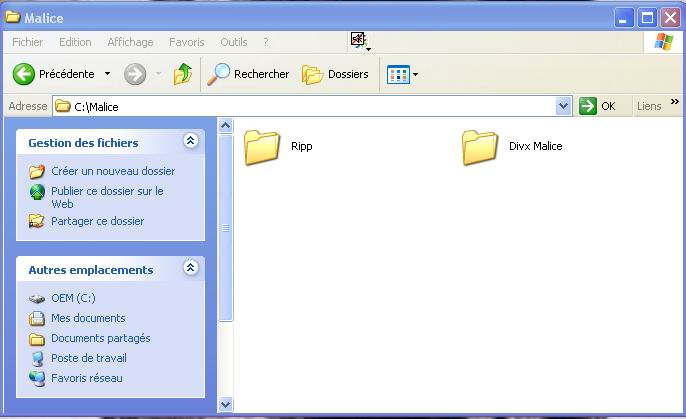The image size is (686, 419).
Task: Click the Favoris réseau network icon
Action: coord(37,378)
